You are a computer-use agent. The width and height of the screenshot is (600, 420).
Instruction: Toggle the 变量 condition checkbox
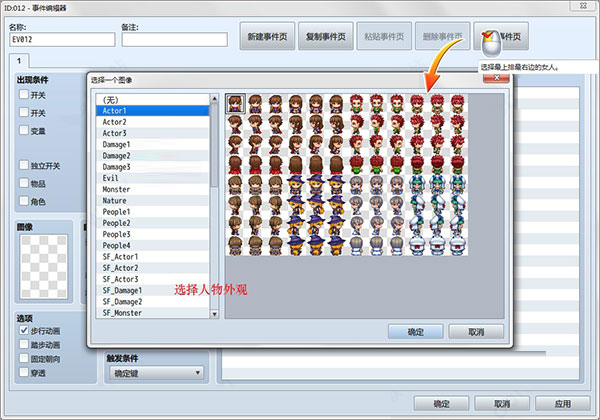24,130
